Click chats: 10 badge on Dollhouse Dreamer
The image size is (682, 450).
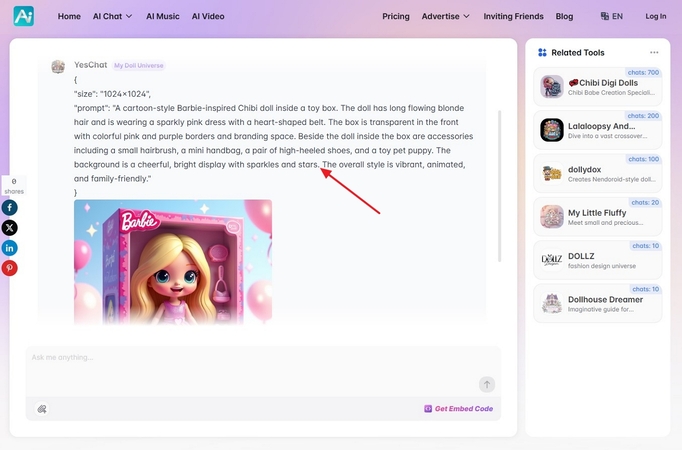pos(645,289)
